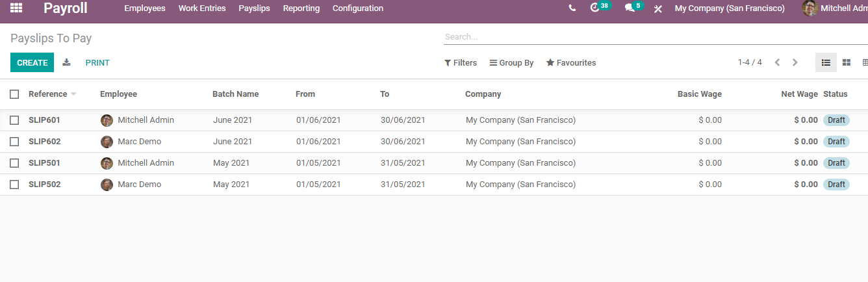
Task: Click the pager 1-4 / 4 counter
Action: coord(750,63)
